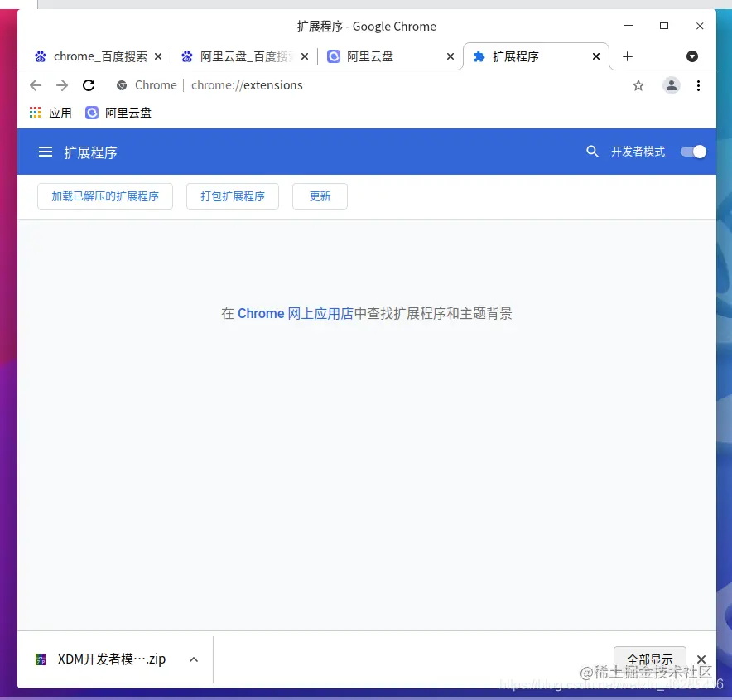
Task: Click 加载已解压的扩展程序 button
Action: coord(104,196)
